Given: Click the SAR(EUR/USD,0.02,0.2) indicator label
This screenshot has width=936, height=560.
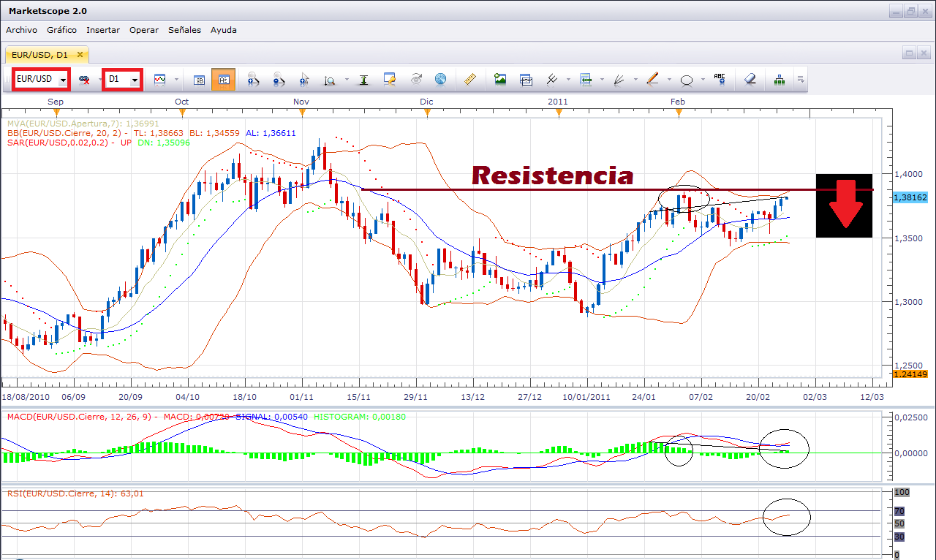Looking at the screenshot, I should coord(58,143).
